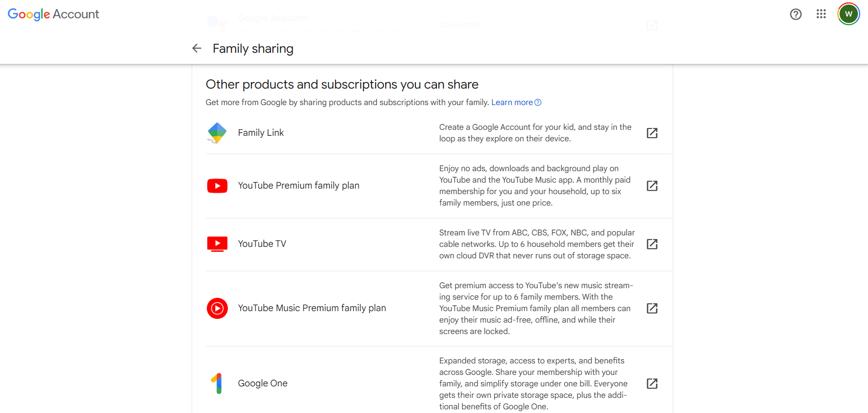Click the 'Get premium access to YouTube's' description
This screenshot has height=413, width=868.
pyautogui.click(x=536, y=308)
